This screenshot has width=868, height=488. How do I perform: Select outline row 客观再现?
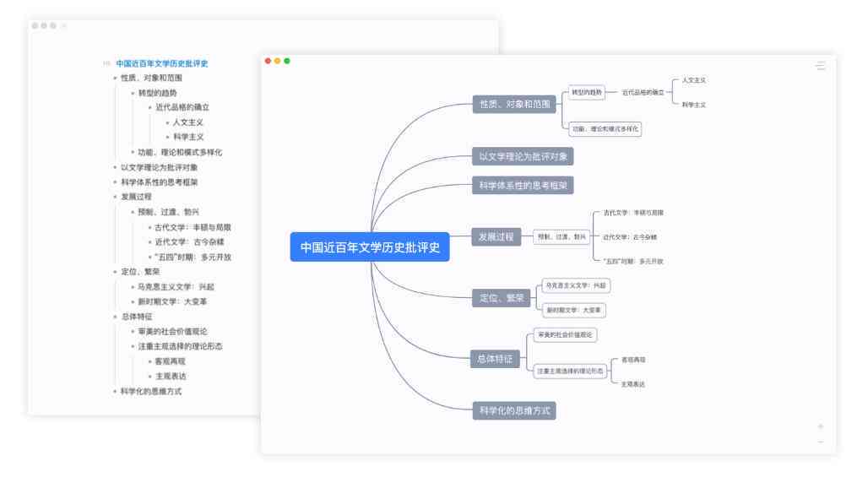(x=170, y=361)
